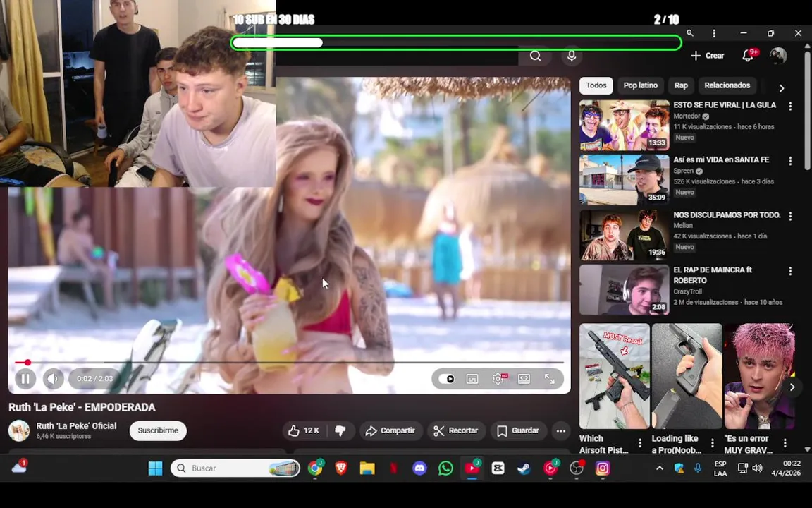The height and width of the screenshot is (508, 812).
Task: Click the YouTube search magnifier button
Action: click(536, 56)
